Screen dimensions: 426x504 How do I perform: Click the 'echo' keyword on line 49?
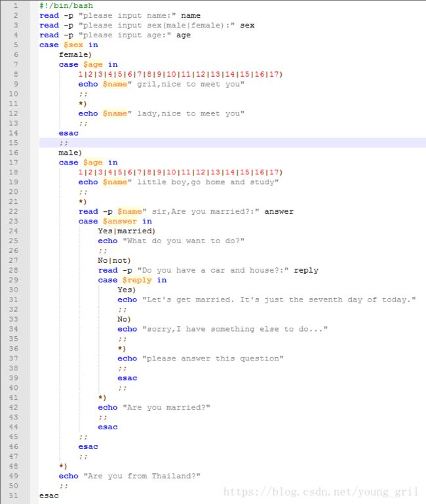tap(68, 476)
